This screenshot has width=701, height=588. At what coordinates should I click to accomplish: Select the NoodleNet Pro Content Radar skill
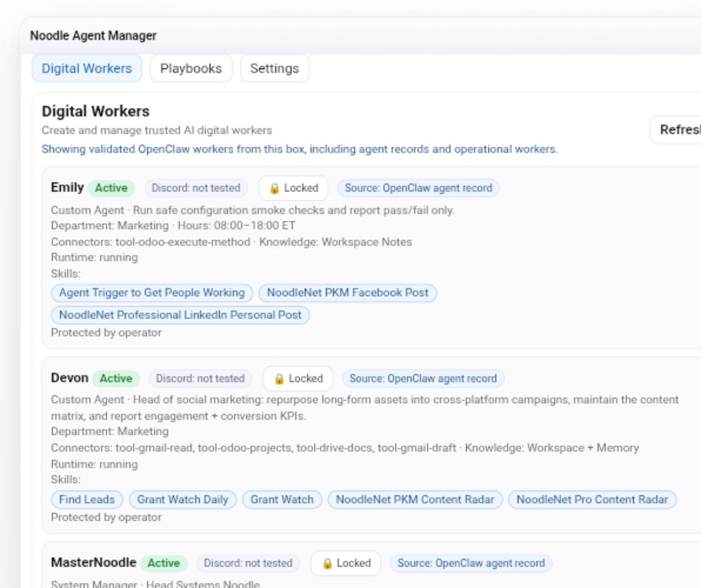pyautogui.click(x=592, y=499)
